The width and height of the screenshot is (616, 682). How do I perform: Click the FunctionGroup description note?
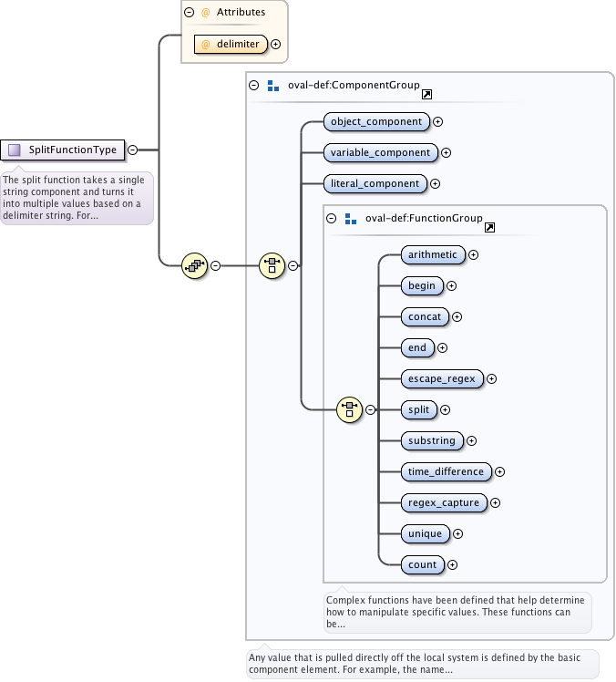pyautogui.click(x=457, y=612)
